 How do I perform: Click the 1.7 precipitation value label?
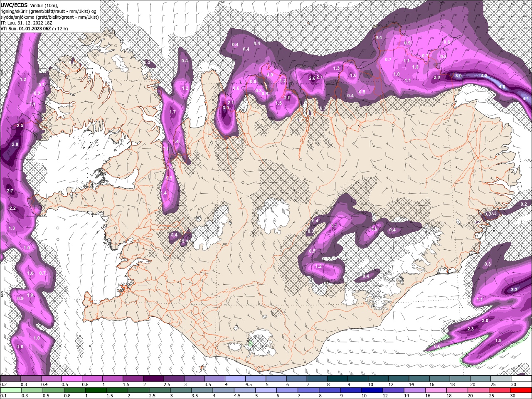tap(173, 112)
